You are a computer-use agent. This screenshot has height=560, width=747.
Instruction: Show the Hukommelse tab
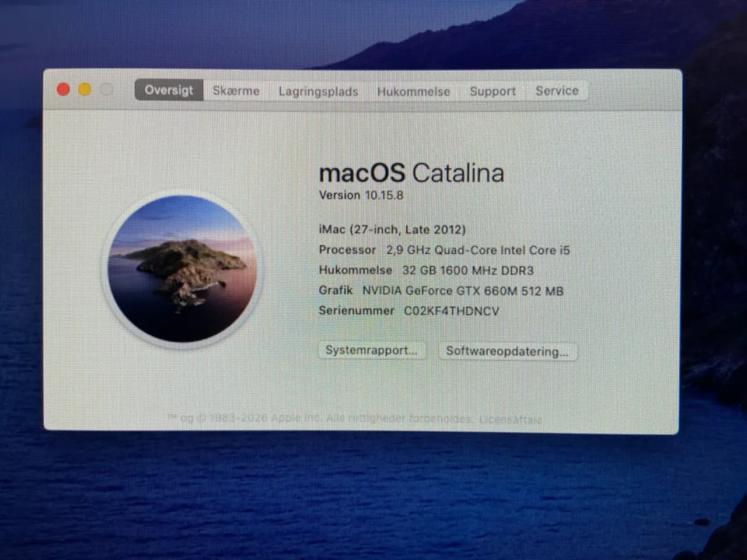click(x=413, y=92)
